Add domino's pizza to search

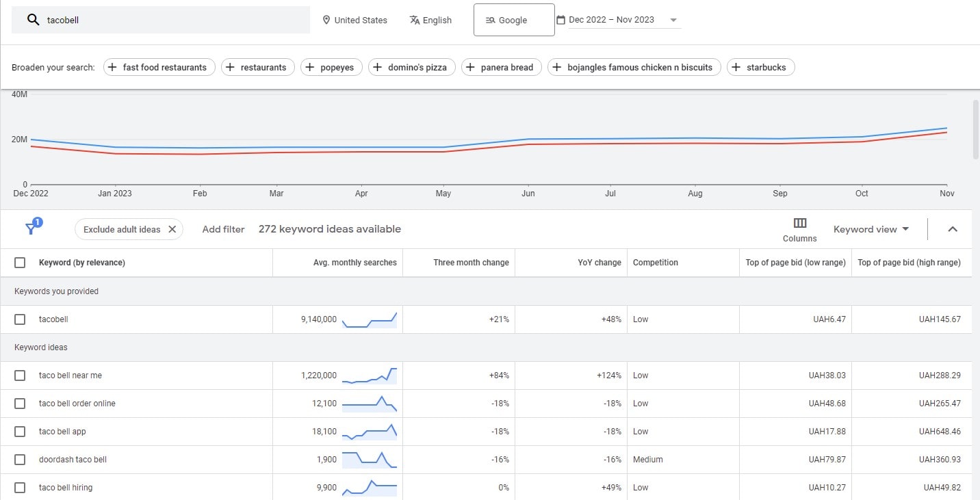412,67
